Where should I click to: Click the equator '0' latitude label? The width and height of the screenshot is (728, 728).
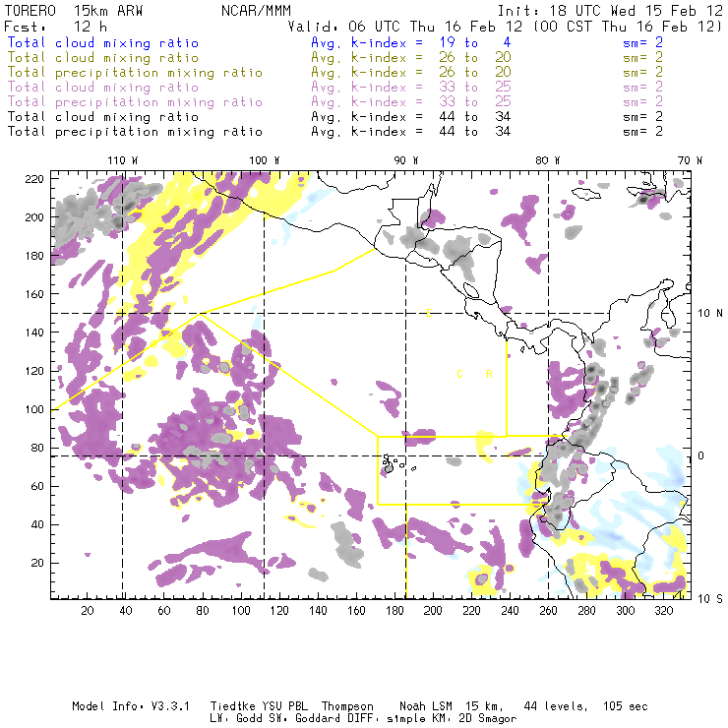(x=702, y=455)
